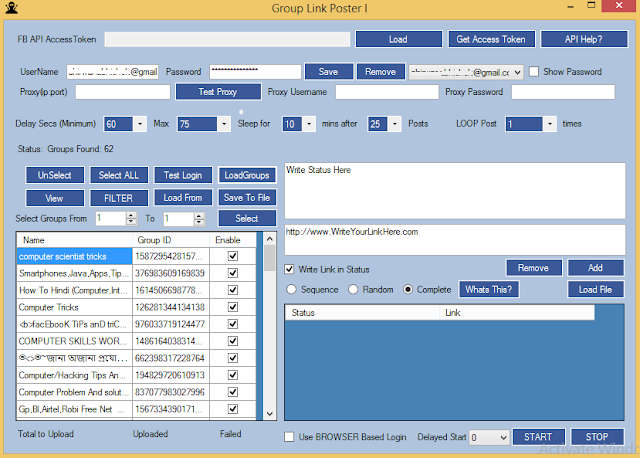
Task: Click the FB API AccessToken field
Action: (x=227, y=39)
